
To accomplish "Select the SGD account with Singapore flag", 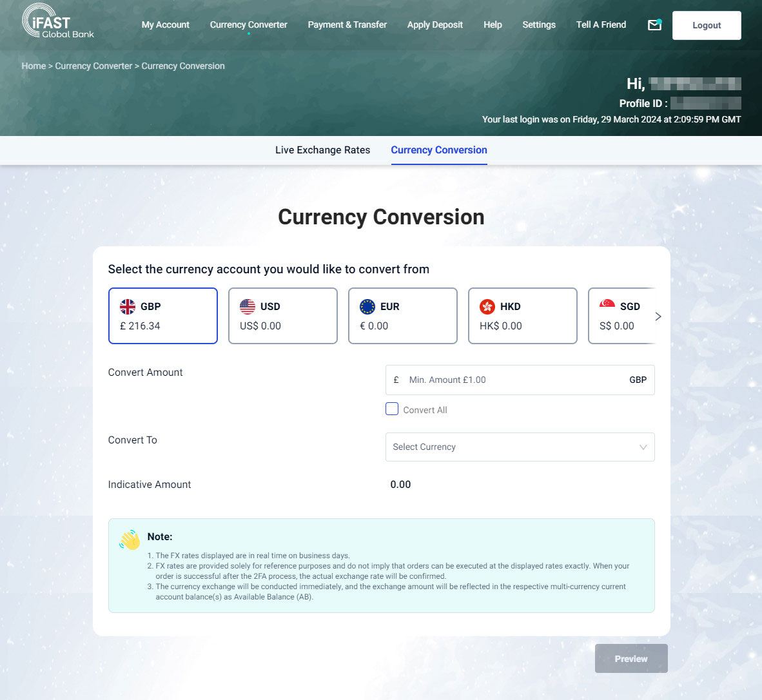I will pos(620,316).
